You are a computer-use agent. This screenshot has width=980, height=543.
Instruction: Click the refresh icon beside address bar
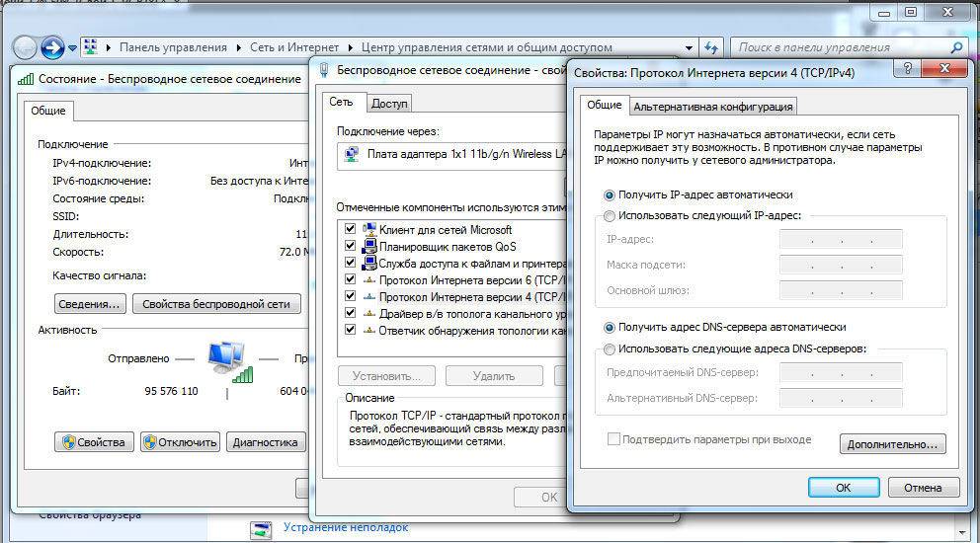[x=711, y=47]
